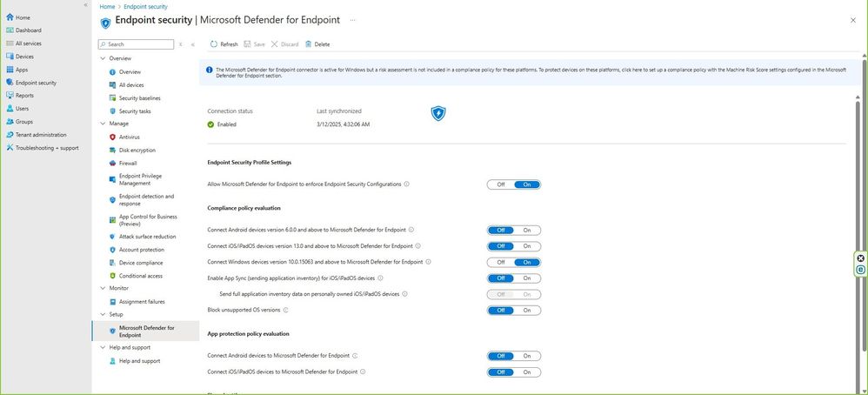Image resolution: width=868 pixels, height=395 pixels.
Task: Click the Conditional access icon
Action: 112,276
